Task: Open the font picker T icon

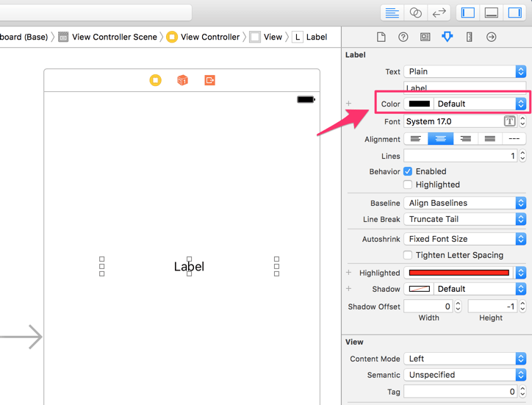Action: 510,121
